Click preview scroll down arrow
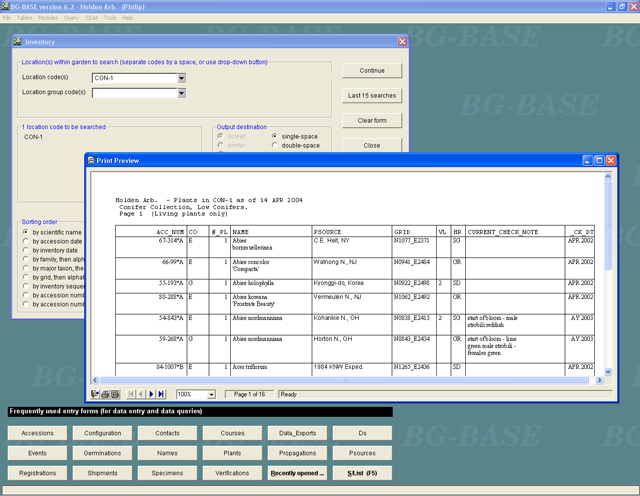The height and width of the screenshot is (496, 640). pos(608,371)
